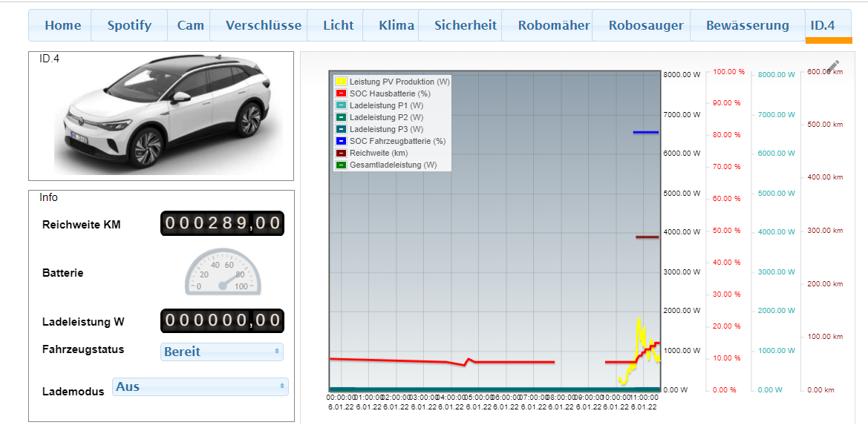Click the 8000.00 W black axis label
The height and width of the screenshot is (428, 868).
click(682, 75)
